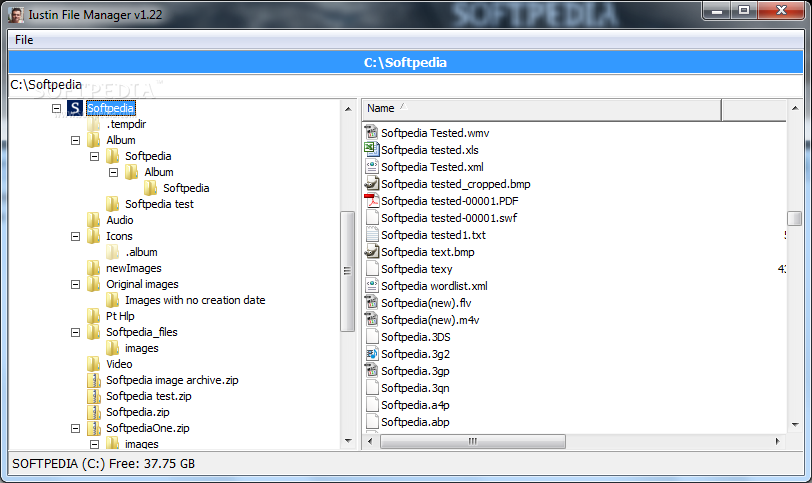Screen dimensions: 812x483
Task: Click the Softpedia tested_cropped.bmp image icon
Action: point(371,184)
